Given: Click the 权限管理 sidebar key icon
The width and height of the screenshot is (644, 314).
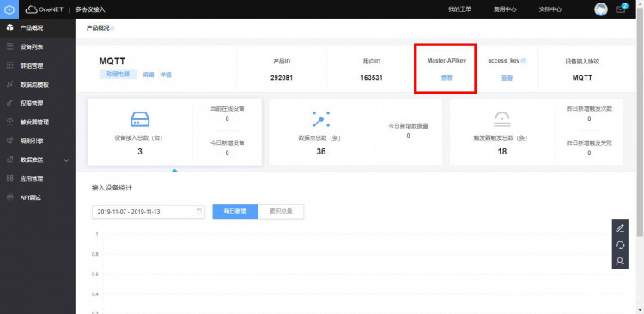Looking at the screenshot, I should pyautogui.click(x=9, y=104).
